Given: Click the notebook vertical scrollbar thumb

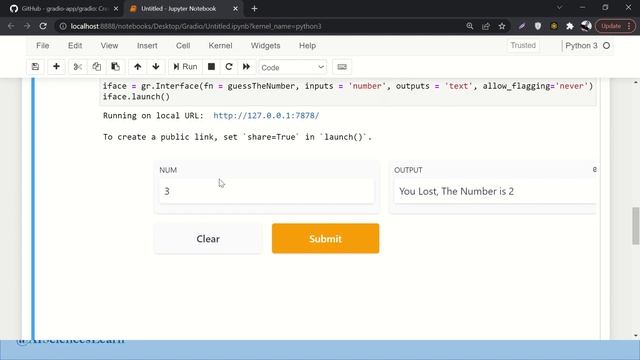Looking at the screenshot, I should (x=636, y=226).
